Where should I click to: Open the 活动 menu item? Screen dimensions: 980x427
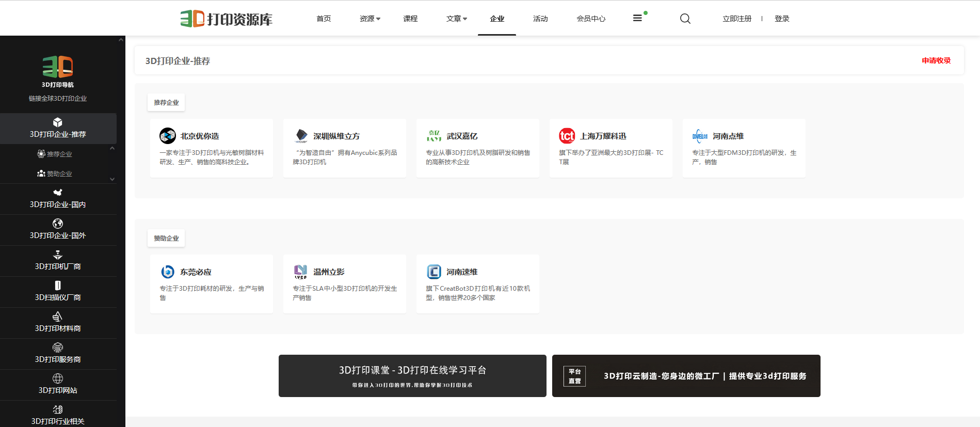pos(540,19)
